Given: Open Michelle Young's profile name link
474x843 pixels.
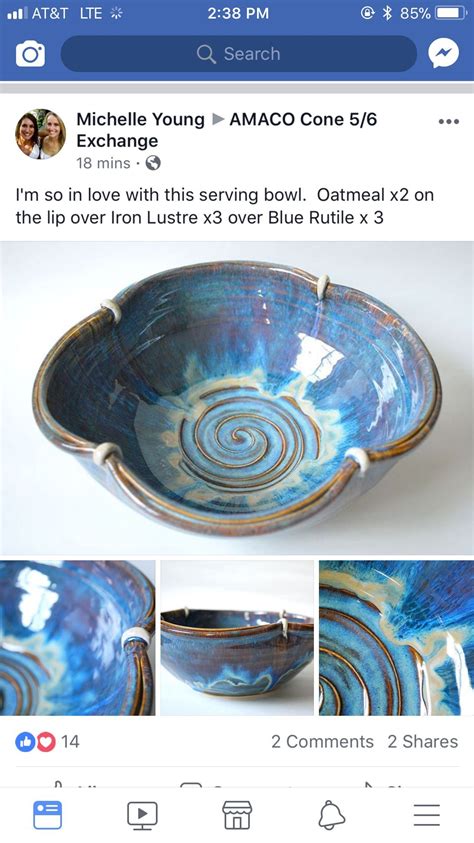Looking at the screenshot, I should (x=140, y=119).
